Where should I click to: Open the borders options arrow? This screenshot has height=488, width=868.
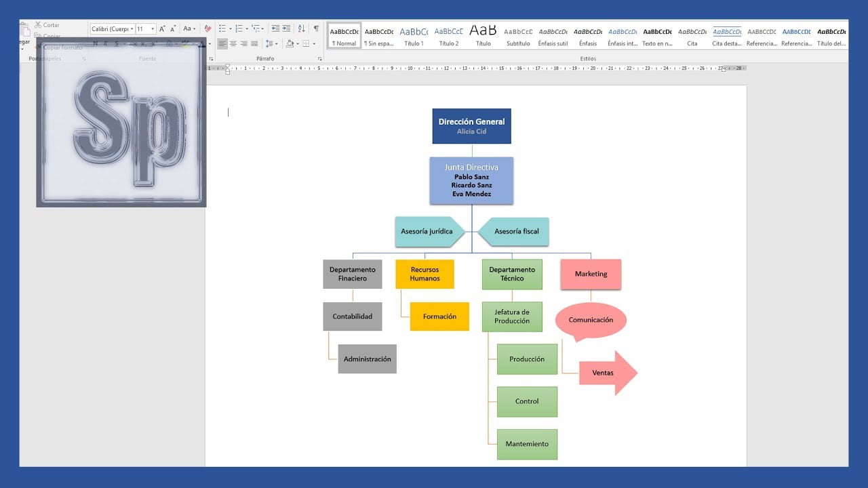click(x=313, y=43)
